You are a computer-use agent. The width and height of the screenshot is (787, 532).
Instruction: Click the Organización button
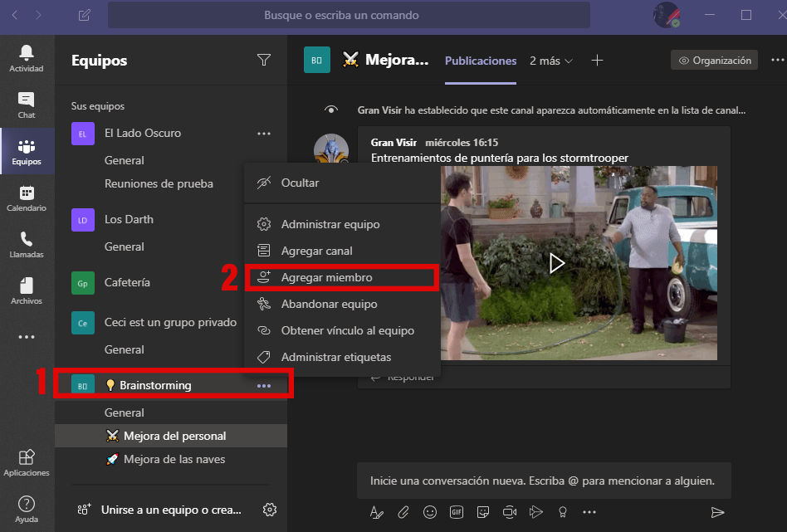(714, 60)
